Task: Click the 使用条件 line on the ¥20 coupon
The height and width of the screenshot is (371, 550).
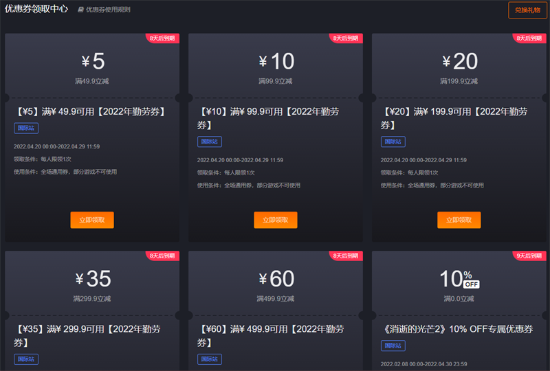Action: tap(432, 186)
